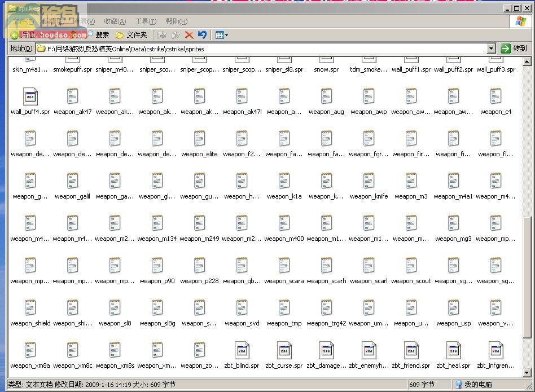Screen dimensions: 535x392
Task: Click the 搜索 (Search) toolbar button
Action: coord(98,35)
